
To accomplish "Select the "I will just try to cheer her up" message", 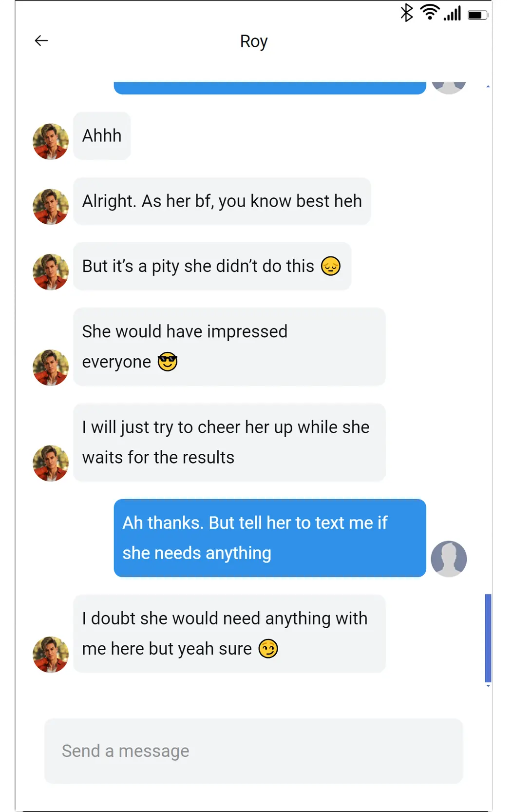I will [229, 443].
